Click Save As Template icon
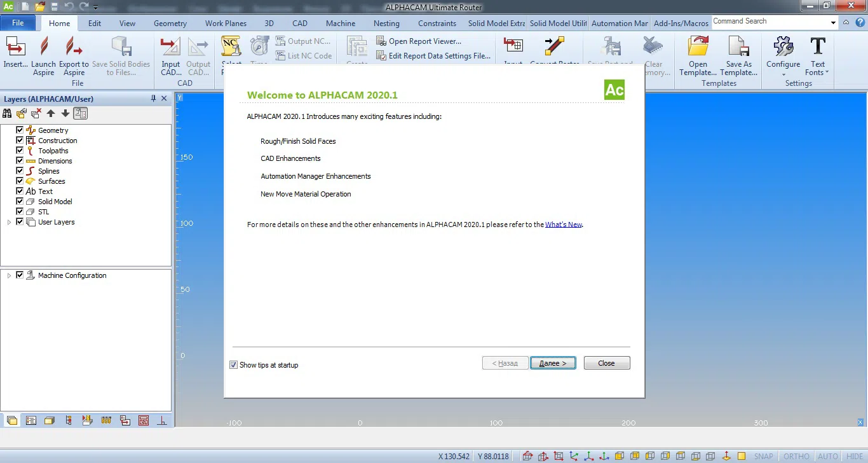 (x=738, y=55)
